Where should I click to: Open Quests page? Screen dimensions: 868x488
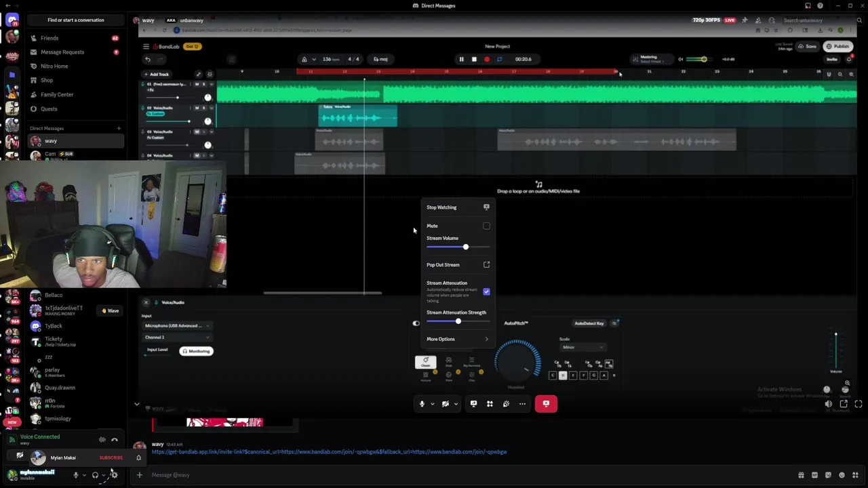[x=76, y=108]
